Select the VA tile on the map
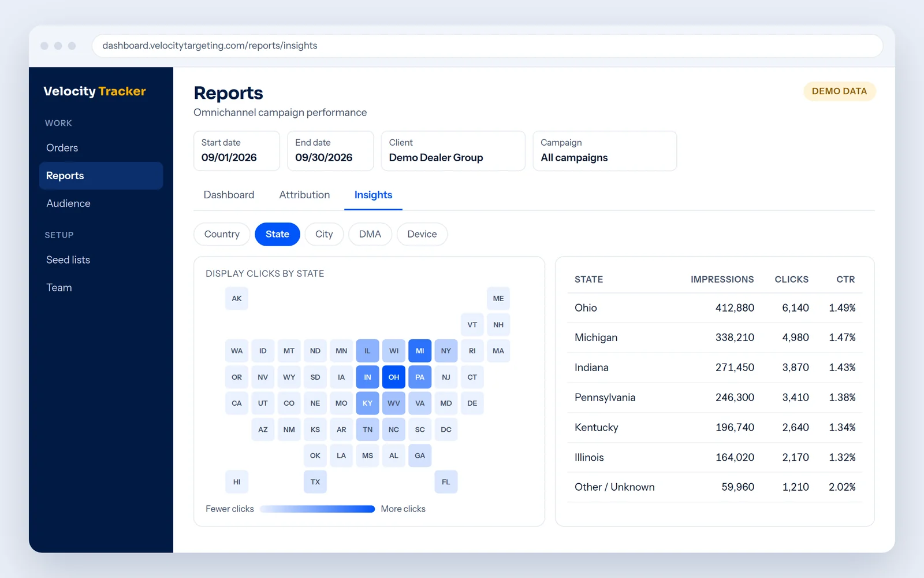 click(x=420, y=403)
